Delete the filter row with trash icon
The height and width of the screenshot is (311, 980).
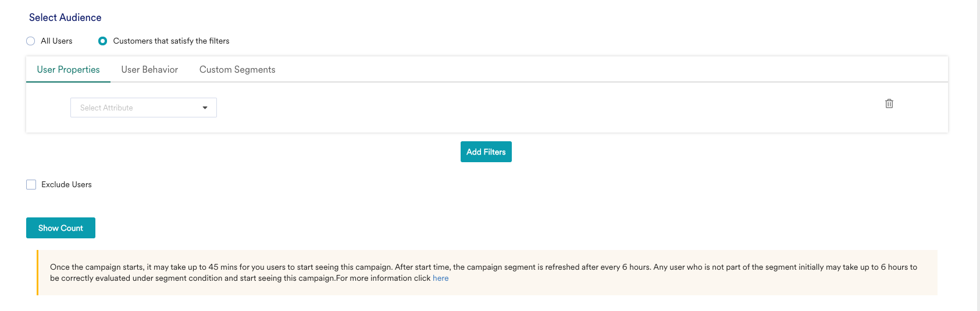click(889, 103)
